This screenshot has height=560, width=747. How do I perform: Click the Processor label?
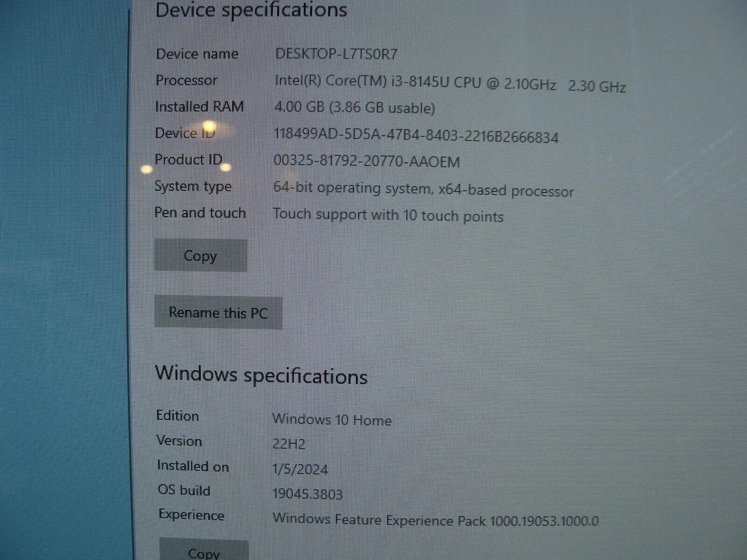coord(186,80)
